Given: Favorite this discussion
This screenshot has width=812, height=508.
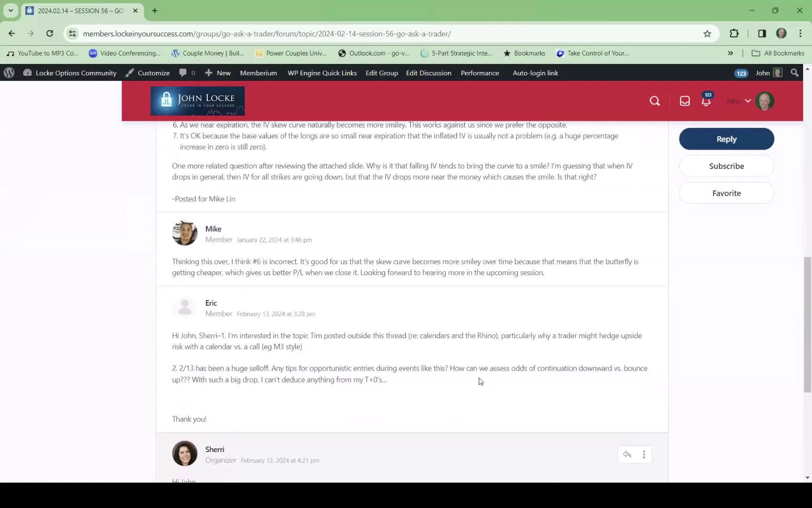Looking at the screenshot, I should tap(726, 193).
